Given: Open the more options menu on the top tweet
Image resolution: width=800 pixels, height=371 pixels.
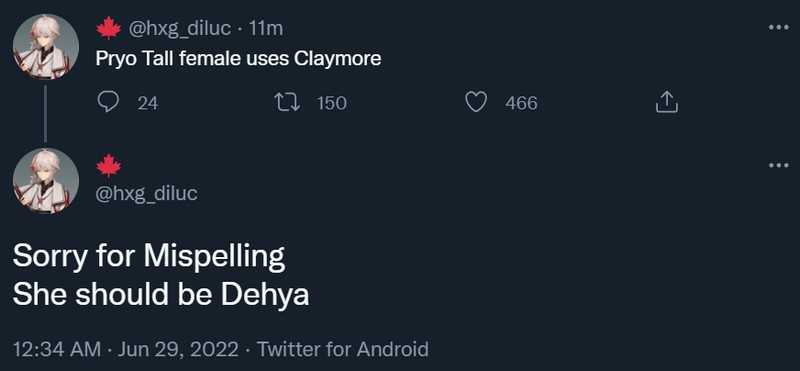Looking at the screenshot, I should tap(778, 28).
